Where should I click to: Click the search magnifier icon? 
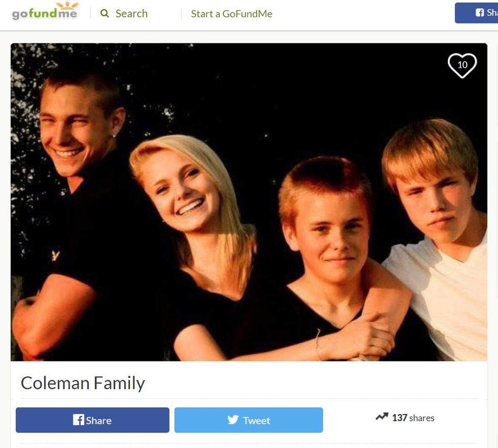[104, 14]
